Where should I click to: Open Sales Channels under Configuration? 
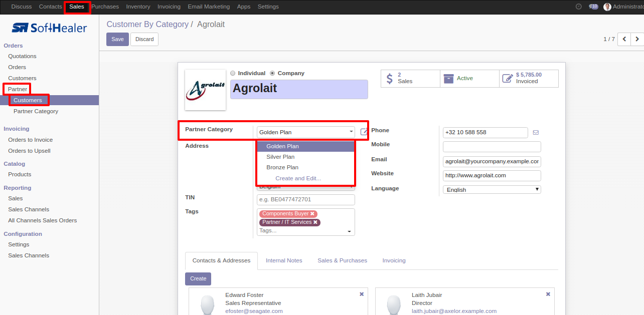[x=29, y=255]
